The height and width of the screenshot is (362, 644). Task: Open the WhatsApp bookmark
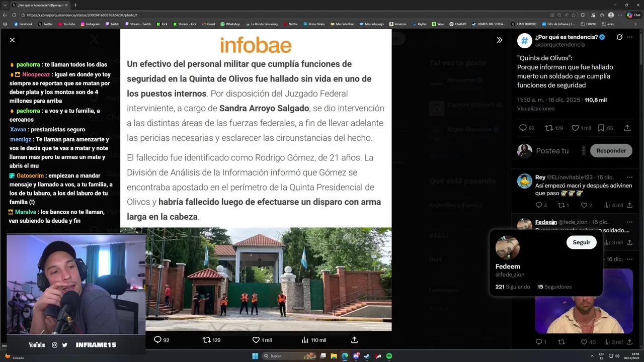point(230,24)
